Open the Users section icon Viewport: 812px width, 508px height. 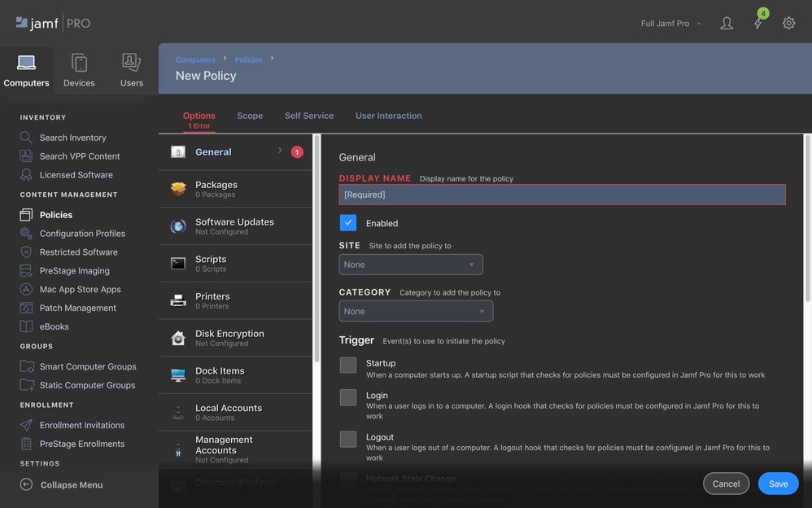132,62
